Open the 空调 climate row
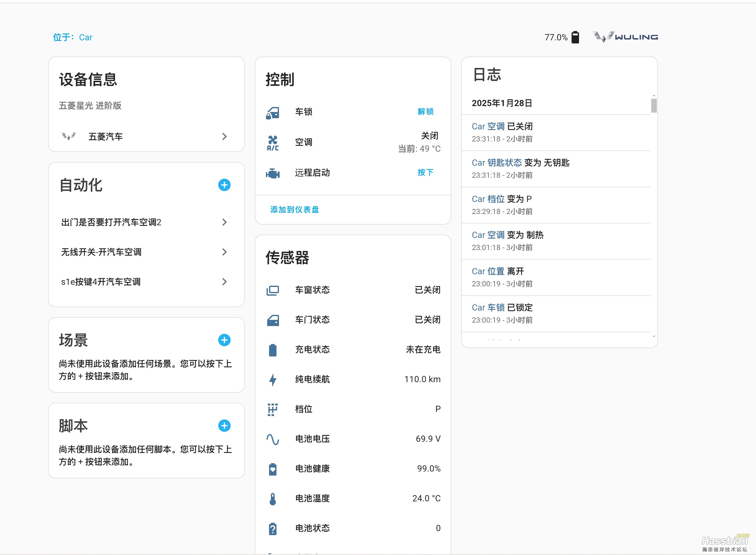 pyautogui.click(x=353, y=142)
